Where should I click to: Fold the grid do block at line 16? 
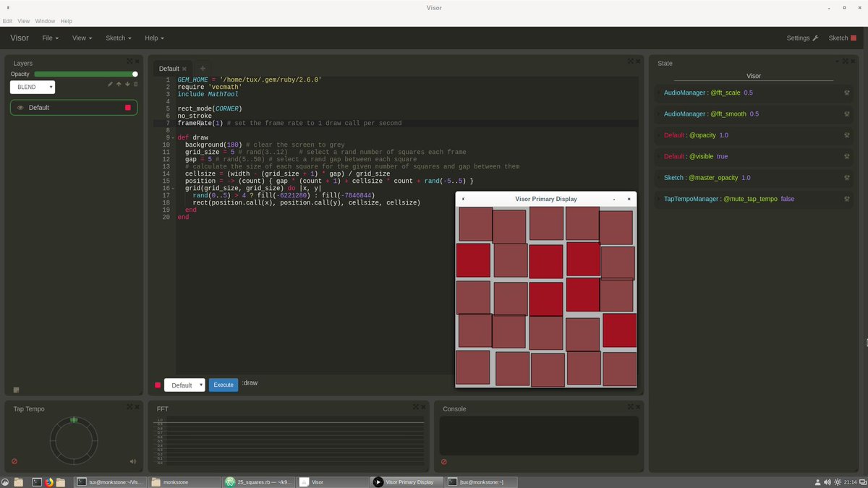click(x=173, y=188)
